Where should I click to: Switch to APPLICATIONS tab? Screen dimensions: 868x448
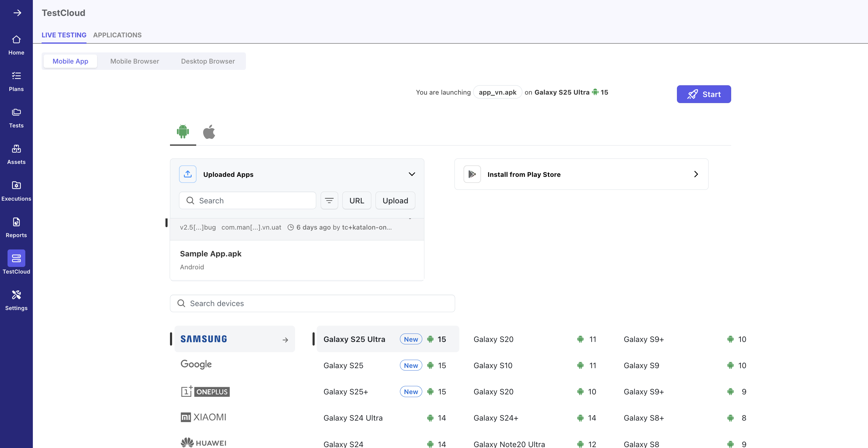click(117, 35)
